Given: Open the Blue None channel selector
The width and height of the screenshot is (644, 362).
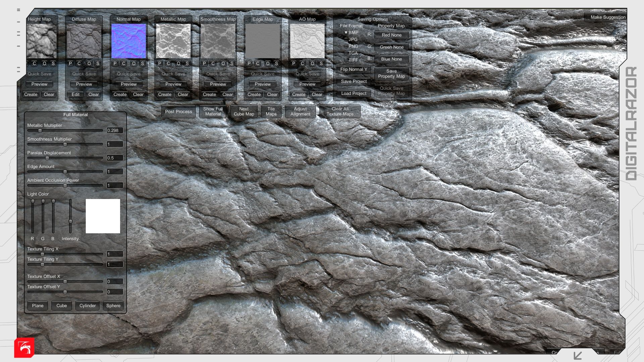Looking at the screenshot, I should click(391, 59).
